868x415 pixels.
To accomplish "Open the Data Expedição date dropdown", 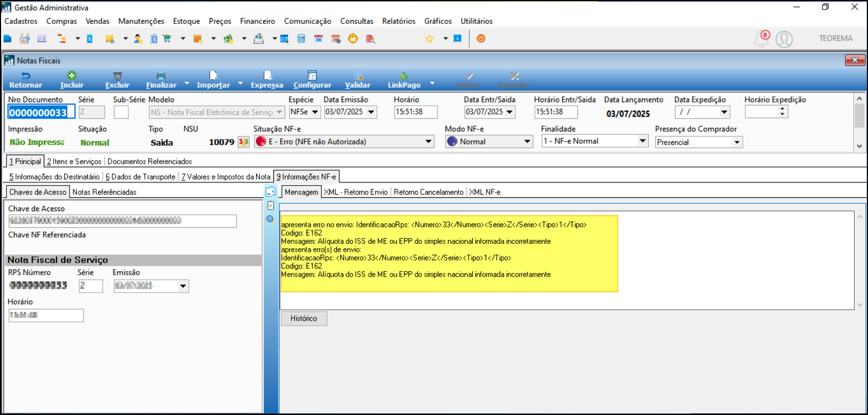I will pyautogui.click(x=724, y=112).
